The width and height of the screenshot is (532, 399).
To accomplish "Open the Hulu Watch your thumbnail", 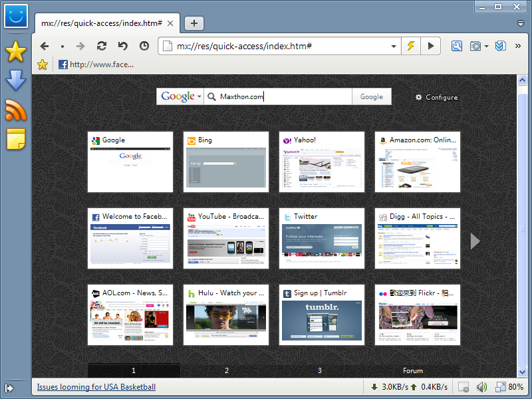I will [226, 315].
